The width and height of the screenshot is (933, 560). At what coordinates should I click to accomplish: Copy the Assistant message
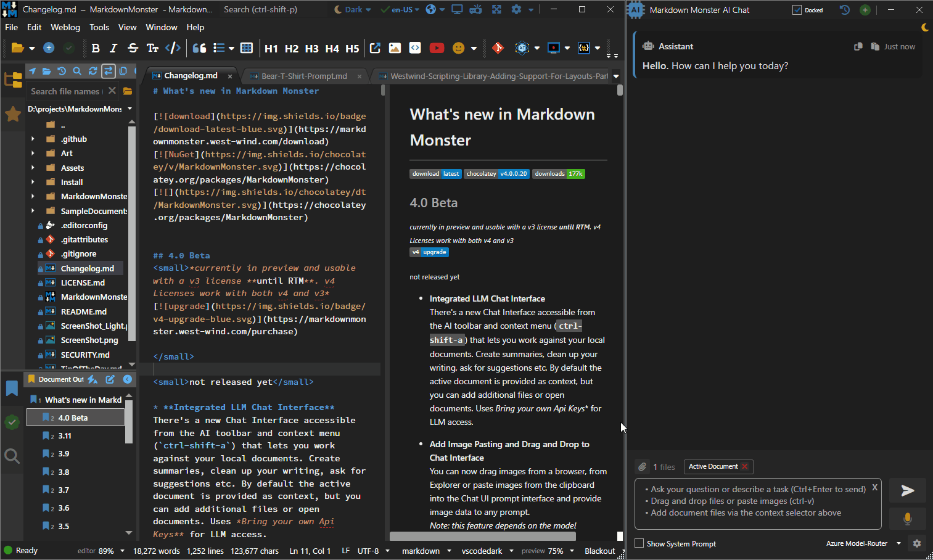pyautogui.click(x=858, y=46)
